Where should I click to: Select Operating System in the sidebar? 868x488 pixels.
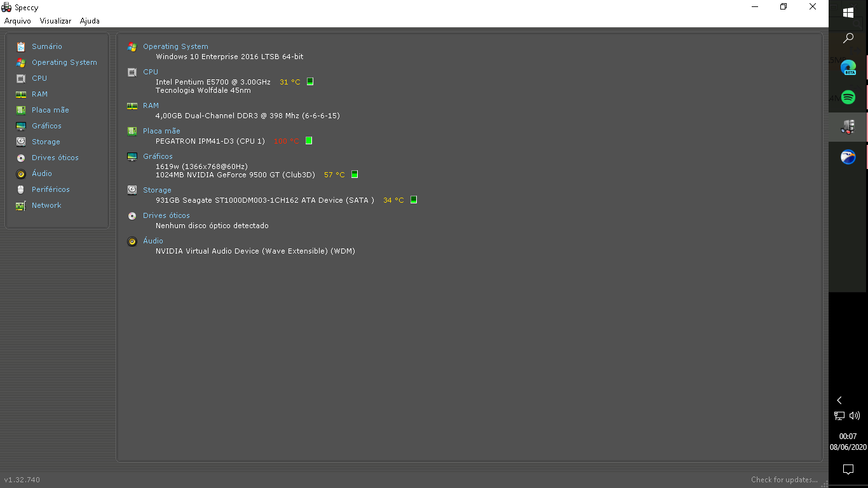click(x=64, y=62)
